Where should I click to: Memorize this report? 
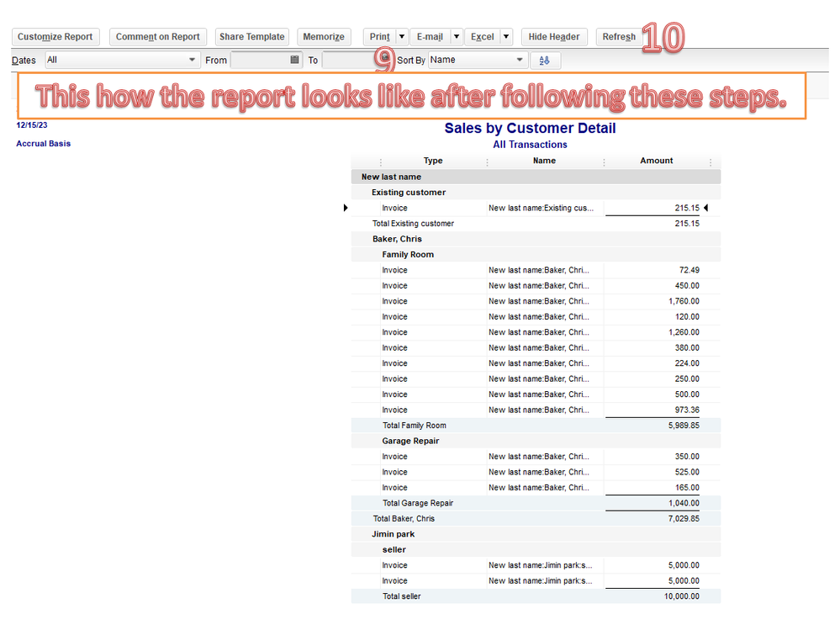coord(324,37)
